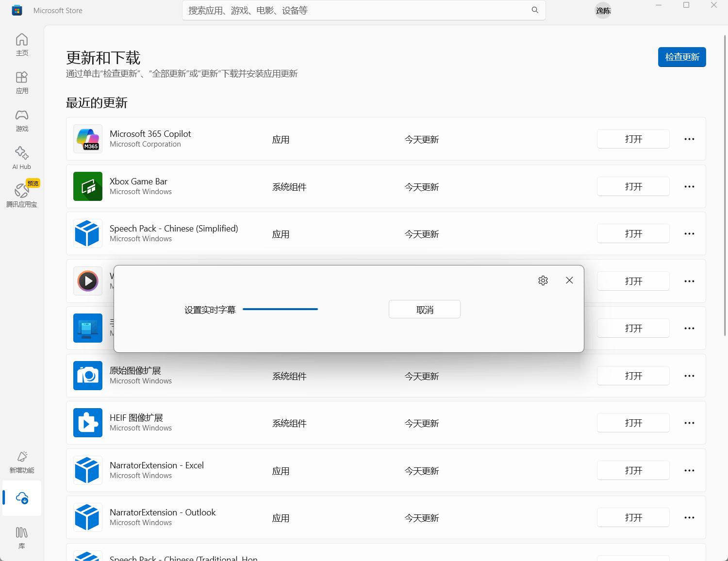Click the vertical scrollbar on right
728x561 pixels.
725,184
